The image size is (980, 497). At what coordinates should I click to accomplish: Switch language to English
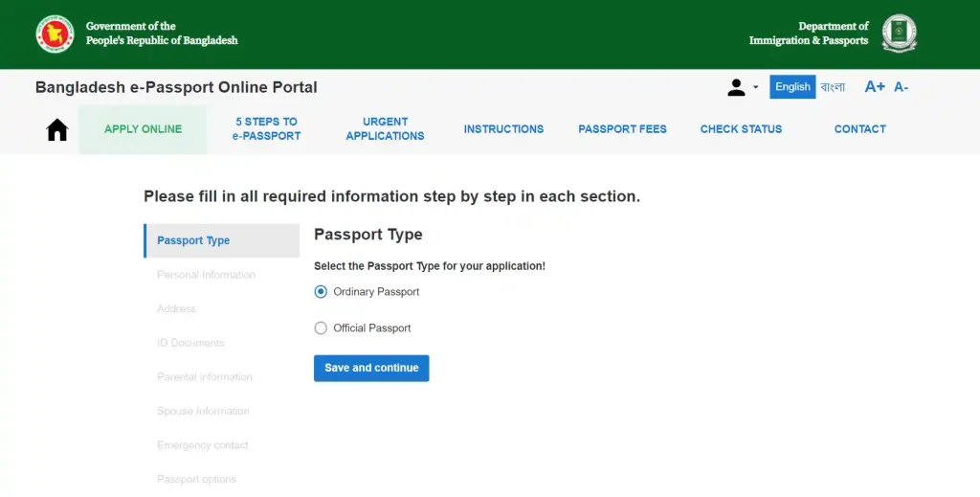(x=792, y=87)
